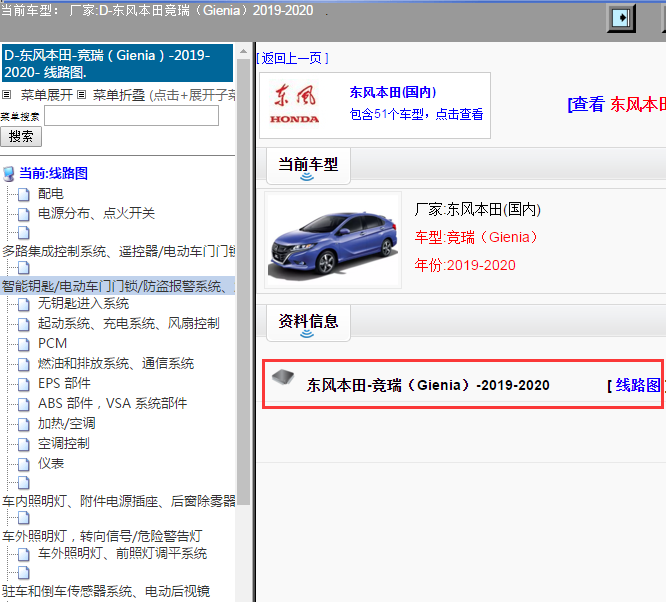
Task: Click the page icon above 驻车和倒车传感器系统
Action: (24, 573)
